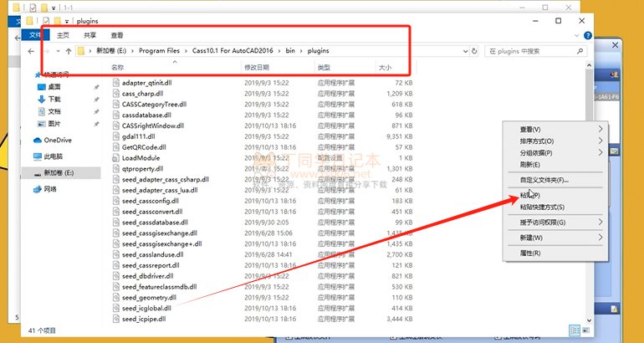Select the OneDrive cloud icon in sidebar
This screenshot has height=343, width=644.
click(38, 140)
